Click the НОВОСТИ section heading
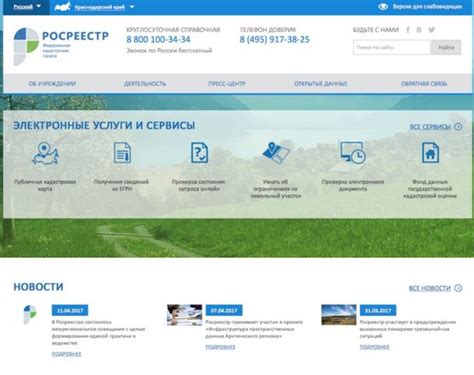474x375 pixels. point(38,287)
